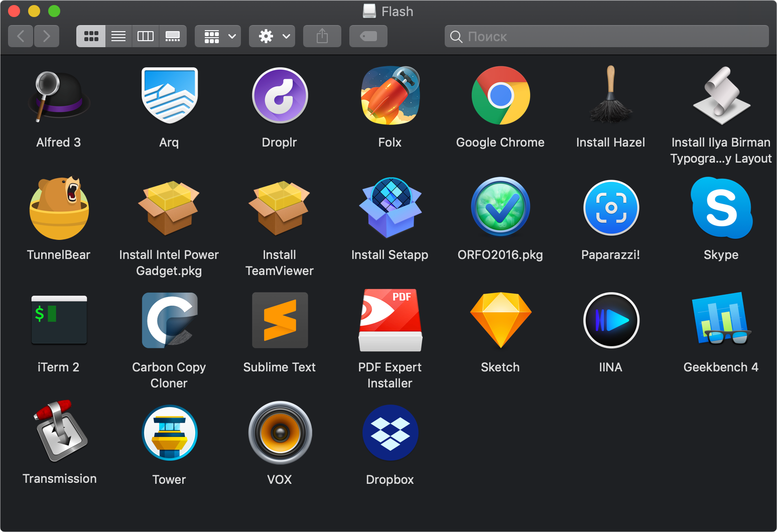Click the Edit Tags toolbar button

[x=368, y=36]
